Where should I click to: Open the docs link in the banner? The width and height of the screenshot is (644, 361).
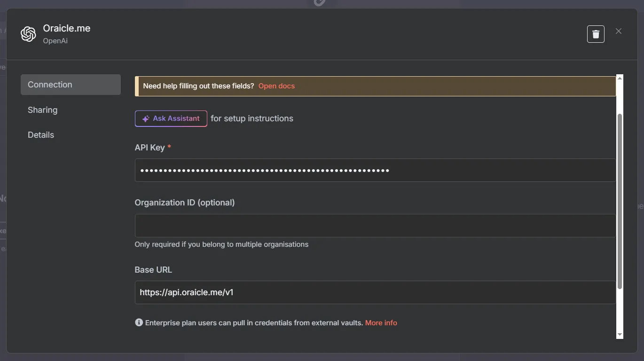coord(276,86)
